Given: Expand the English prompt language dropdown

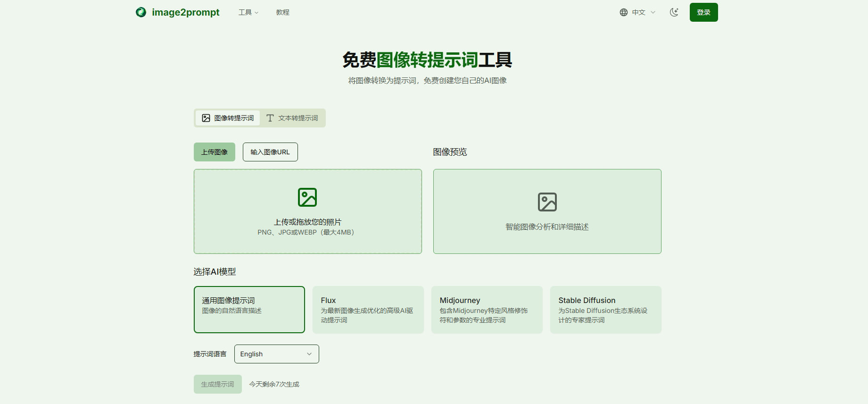Looking at the screenshot, I should pyautogui.click(x=277, y=354).
